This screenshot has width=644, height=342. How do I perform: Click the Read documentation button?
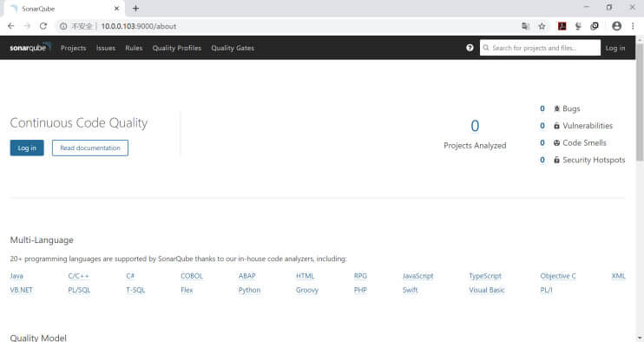90,148
